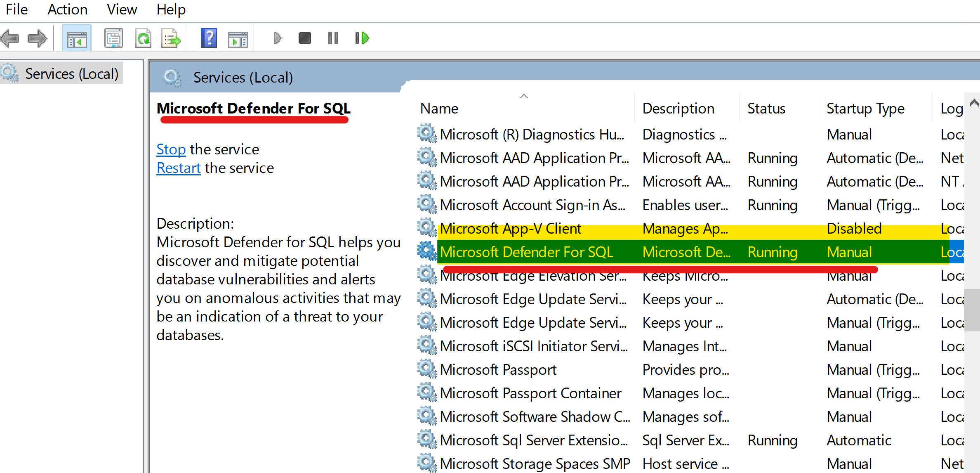Image resolution: width=980 pixels, height=473 pixels.
Task: Sort by the Startup Type column header
Action: 875,108
